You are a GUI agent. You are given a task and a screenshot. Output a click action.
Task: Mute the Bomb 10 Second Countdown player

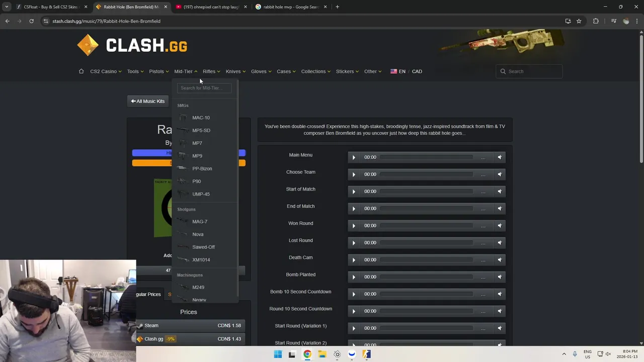point(500,294)
